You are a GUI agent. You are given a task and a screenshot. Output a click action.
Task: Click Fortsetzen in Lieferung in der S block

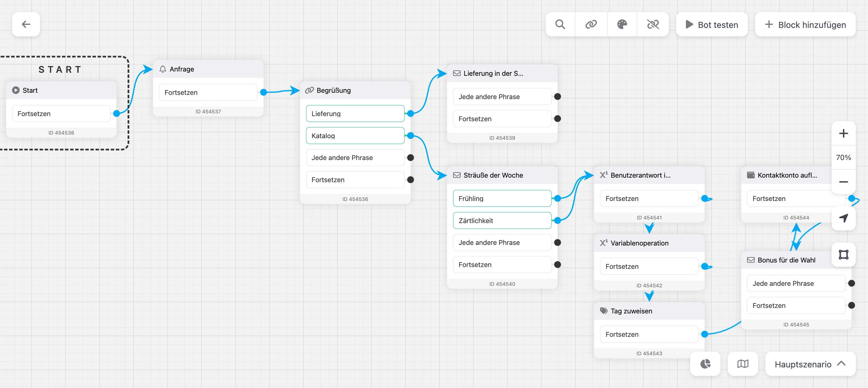click(x=502, y=119)
